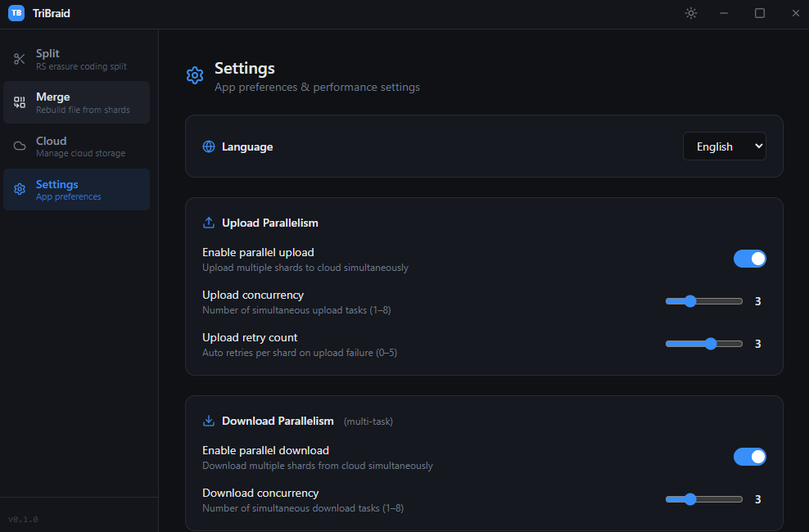
Task: Disable the parallel upload toggle
Action: coord(749,259)
